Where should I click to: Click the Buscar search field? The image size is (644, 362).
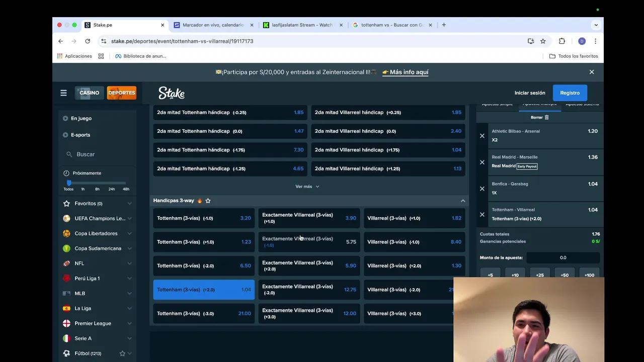point(98,154)
